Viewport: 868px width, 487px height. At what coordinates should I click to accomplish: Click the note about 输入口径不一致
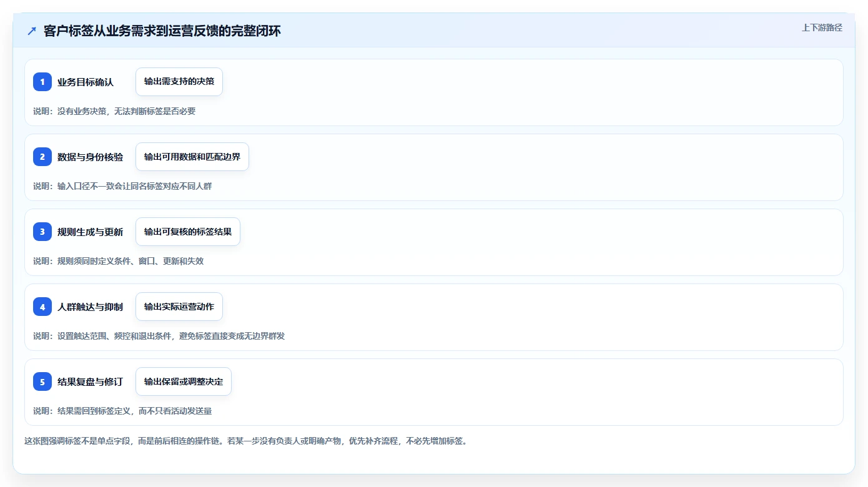[122, 186]
